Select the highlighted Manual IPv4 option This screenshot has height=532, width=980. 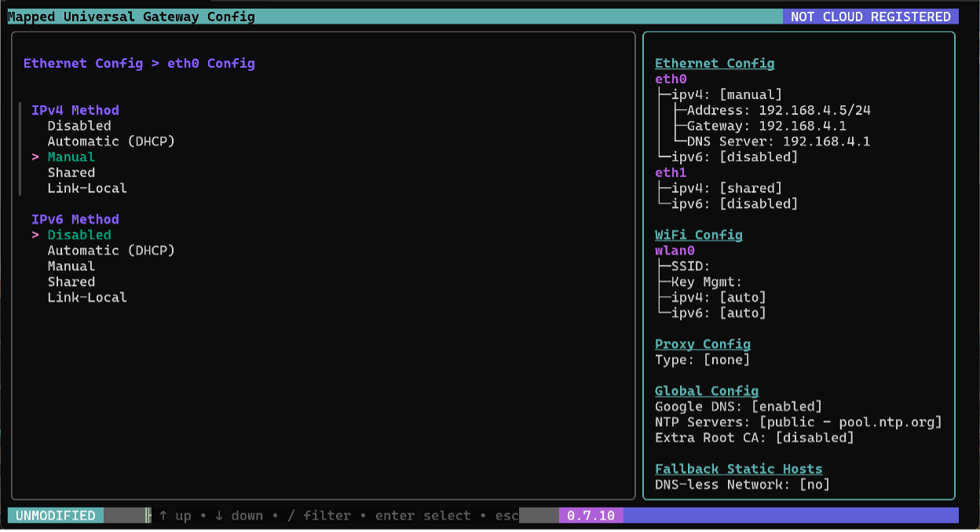tap(71, 157)
